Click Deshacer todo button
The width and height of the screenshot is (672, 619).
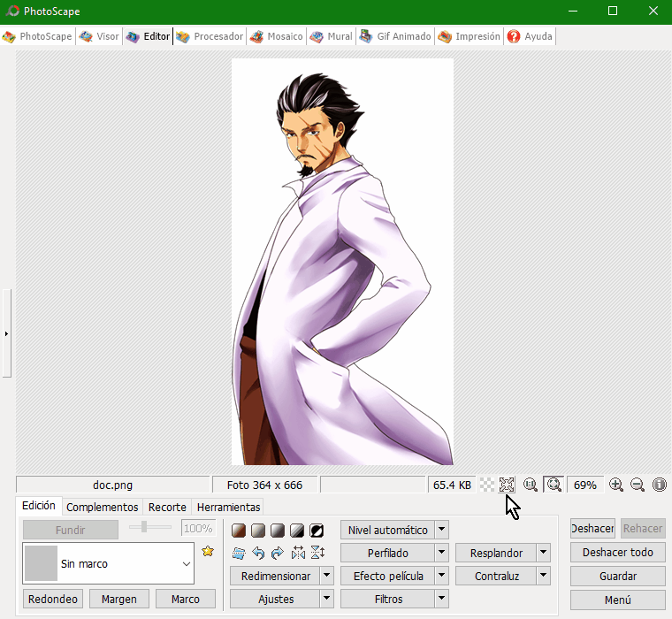click(x=617, y=552)
